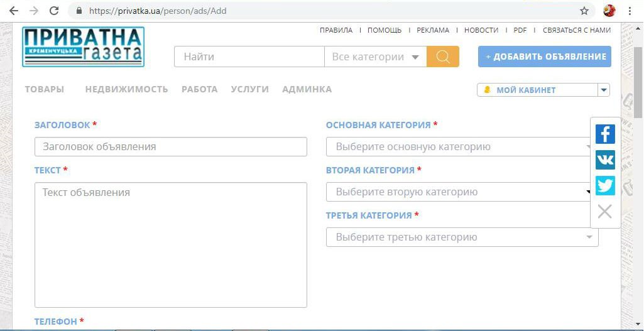Expand the Мой кабинет arrow menu
This screenshot has height=331, width=644.
[x=604, y=90]
